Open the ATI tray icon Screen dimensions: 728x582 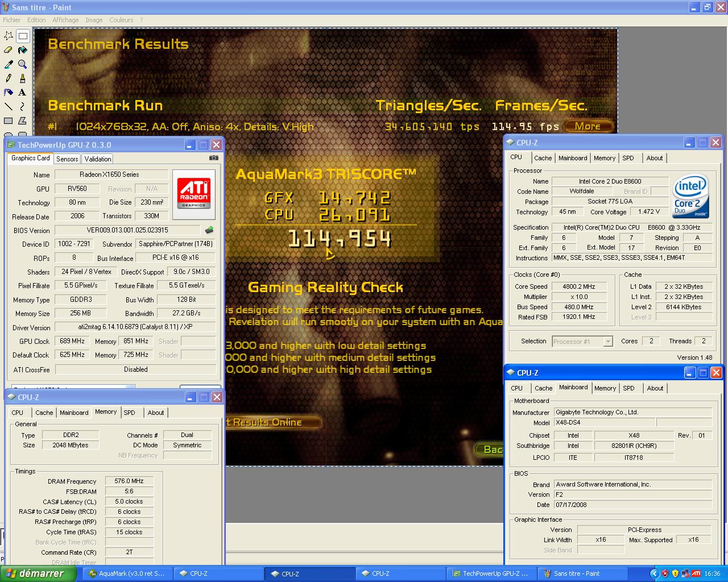pos(696,573)
